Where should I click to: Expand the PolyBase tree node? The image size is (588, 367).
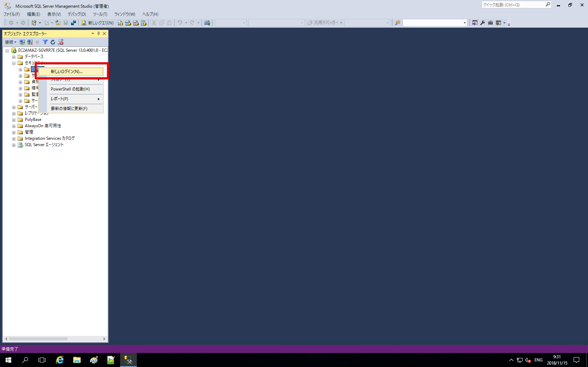coord(14,120)
